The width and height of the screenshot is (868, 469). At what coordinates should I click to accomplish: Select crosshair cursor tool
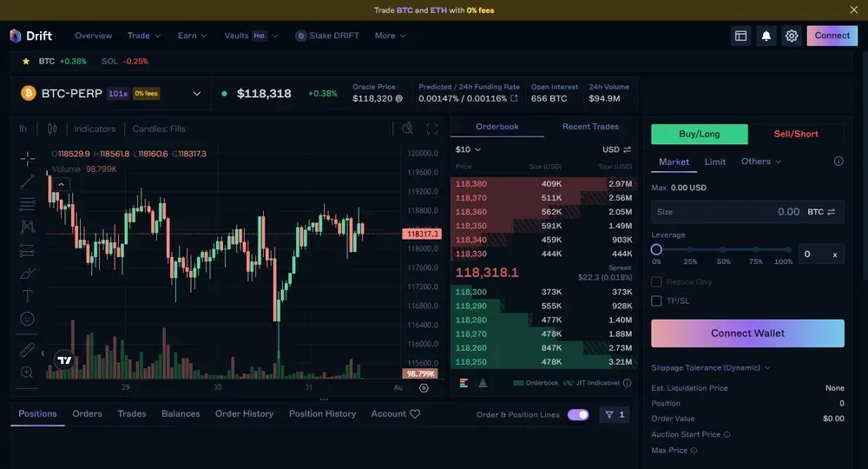pos(27,159)
